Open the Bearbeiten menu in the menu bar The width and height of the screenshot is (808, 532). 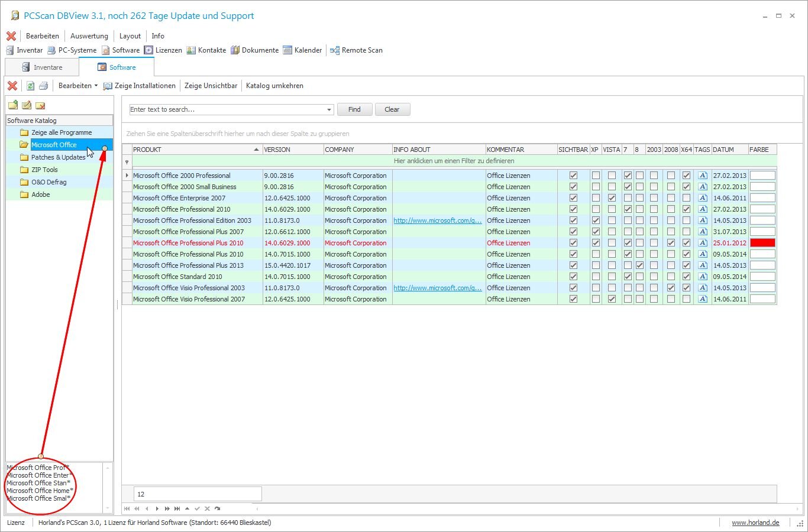[x=43, y=36]
